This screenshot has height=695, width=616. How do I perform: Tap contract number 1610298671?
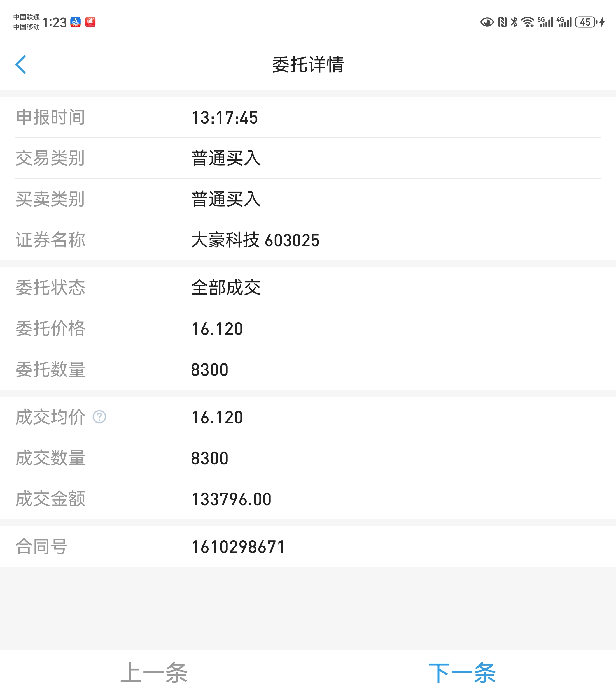click(x=238, y=547)
